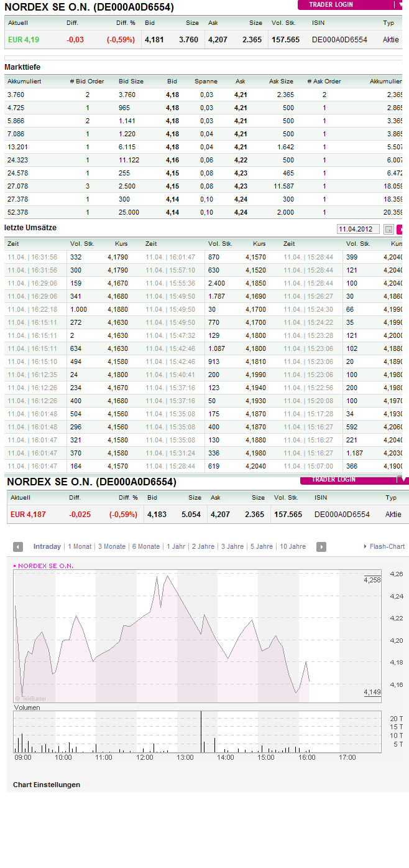Click the ISIN value in top quote row
Screen dimensions: 409x868
[339, 40]
